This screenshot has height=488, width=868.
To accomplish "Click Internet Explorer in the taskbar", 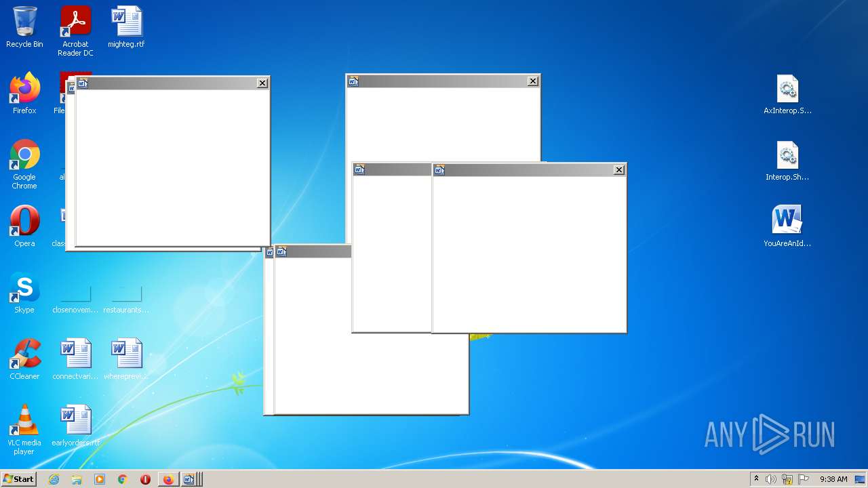I will [x=54, y=479].
